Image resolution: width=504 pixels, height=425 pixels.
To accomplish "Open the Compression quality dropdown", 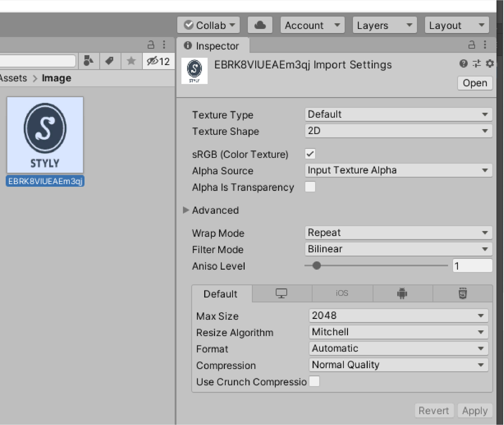I will pyautogui.click(x=399, y=365).
